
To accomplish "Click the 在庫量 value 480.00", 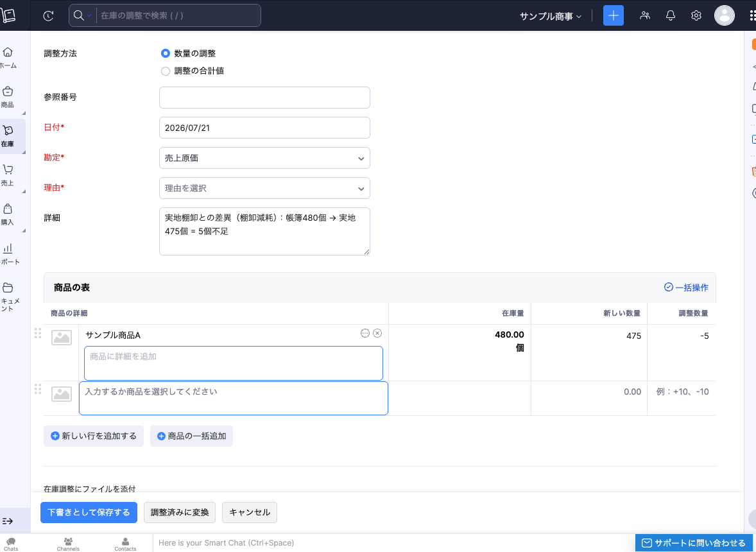I will (x=509, y=334).
